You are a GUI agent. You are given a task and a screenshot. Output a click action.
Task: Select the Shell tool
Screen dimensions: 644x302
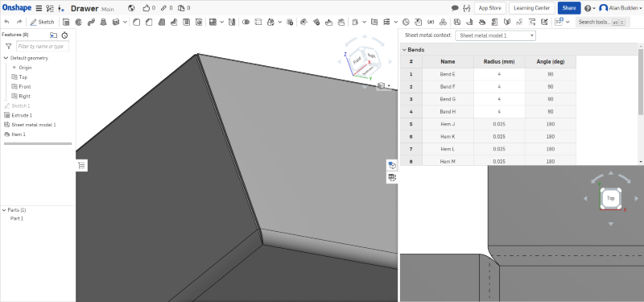tap(187, 22)
